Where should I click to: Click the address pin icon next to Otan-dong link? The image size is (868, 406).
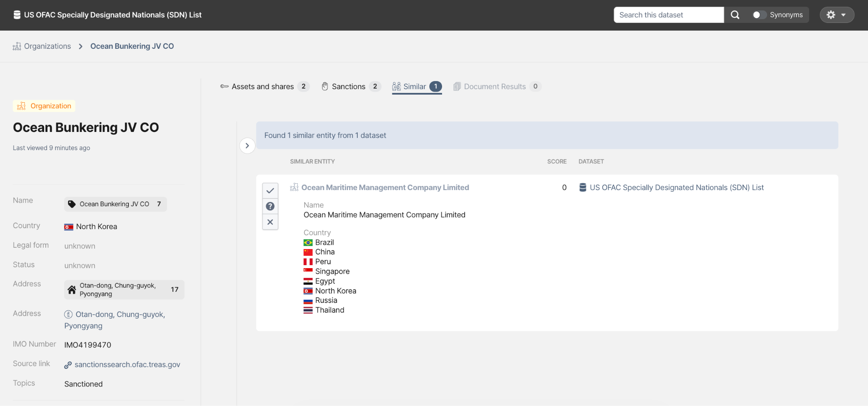point(68,314)
